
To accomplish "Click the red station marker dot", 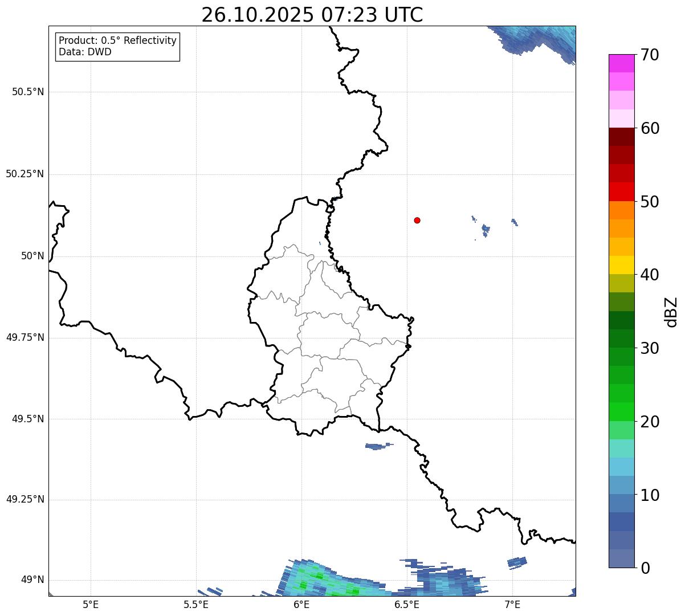I will 417,220.
